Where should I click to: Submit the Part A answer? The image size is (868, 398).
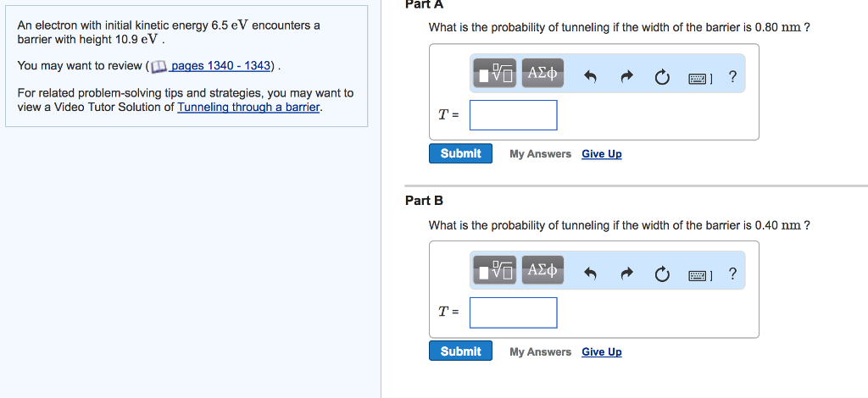click(460, 153)
